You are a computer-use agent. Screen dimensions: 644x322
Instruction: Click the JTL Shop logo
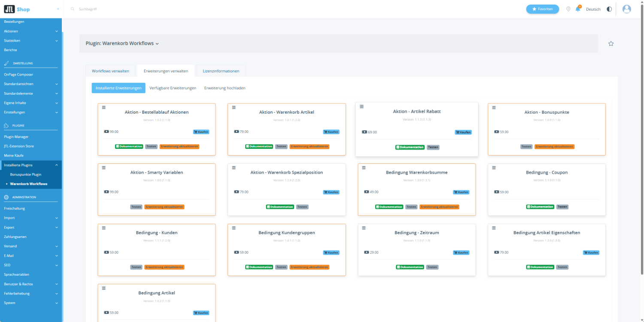[x=17, y=9]
